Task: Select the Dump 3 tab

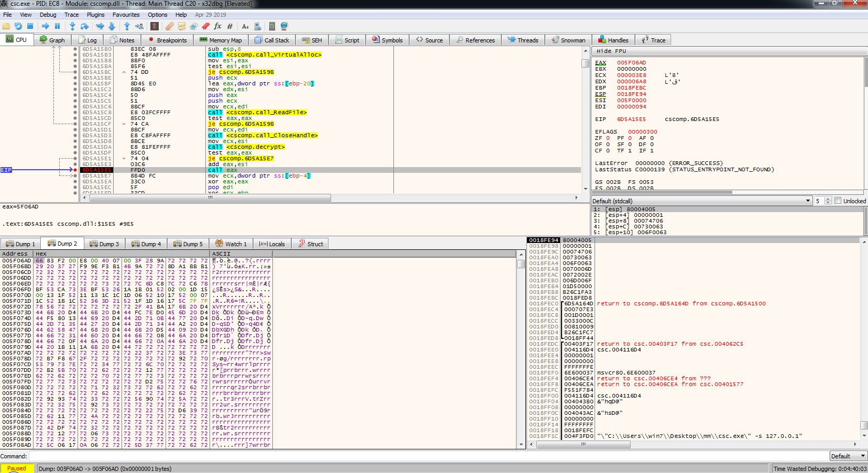Action: [104, 244]
